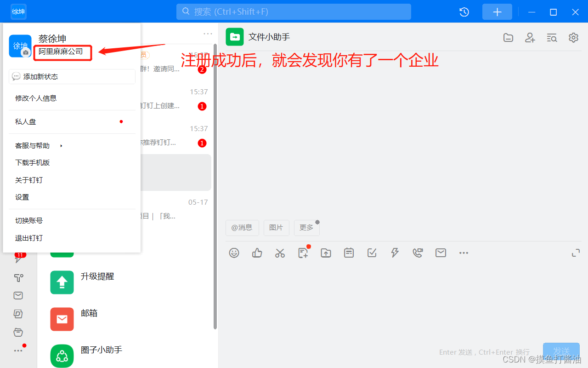Viewport: 588px width, 368px height.
Task: Click the 图片 quick button
Action: coord(276,228)
